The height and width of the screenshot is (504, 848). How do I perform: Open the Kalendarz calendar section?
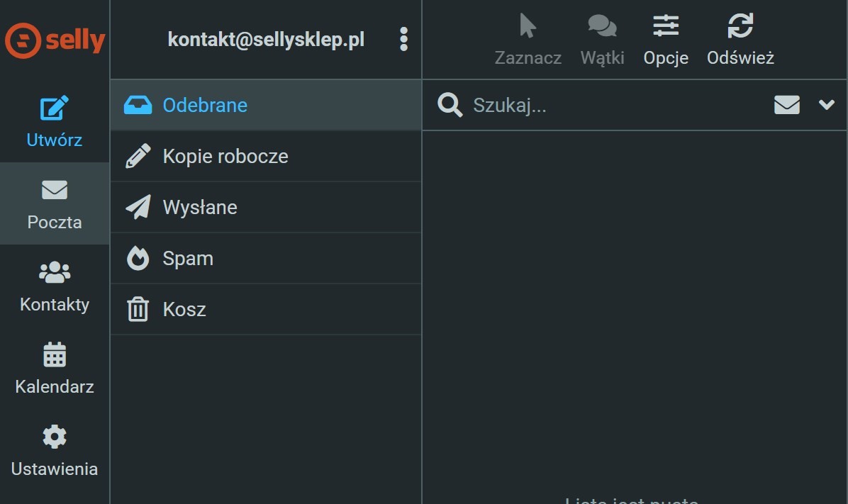point(55,368)
